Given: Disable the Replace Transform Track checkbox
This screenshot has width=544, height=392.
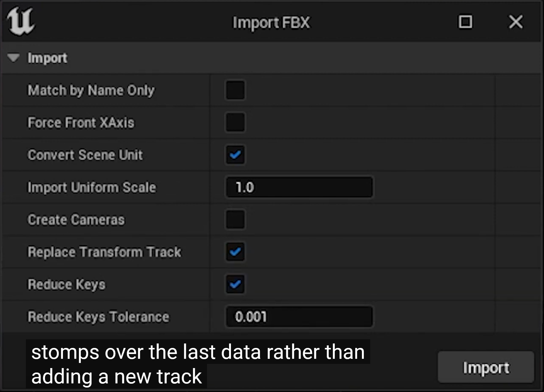Looking at the screenshot, I should (x=235, y=252).
